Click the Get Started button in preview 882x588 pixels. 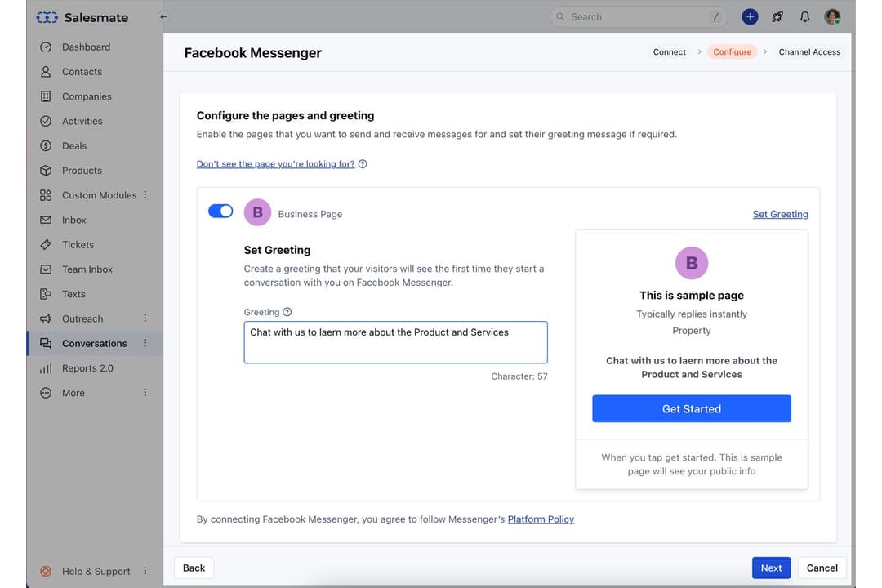coord(692,409)
